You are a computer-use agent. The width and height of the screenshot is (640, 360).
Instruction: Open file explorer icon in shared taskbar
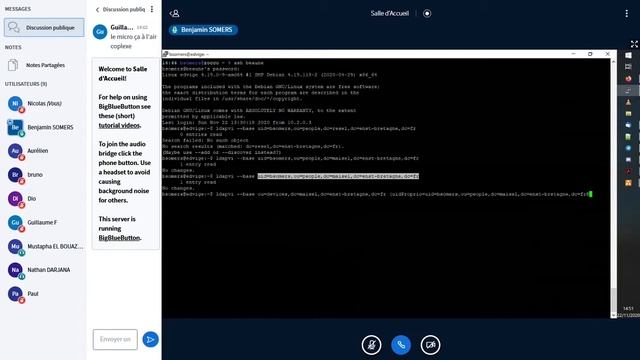tap(629, 113)
